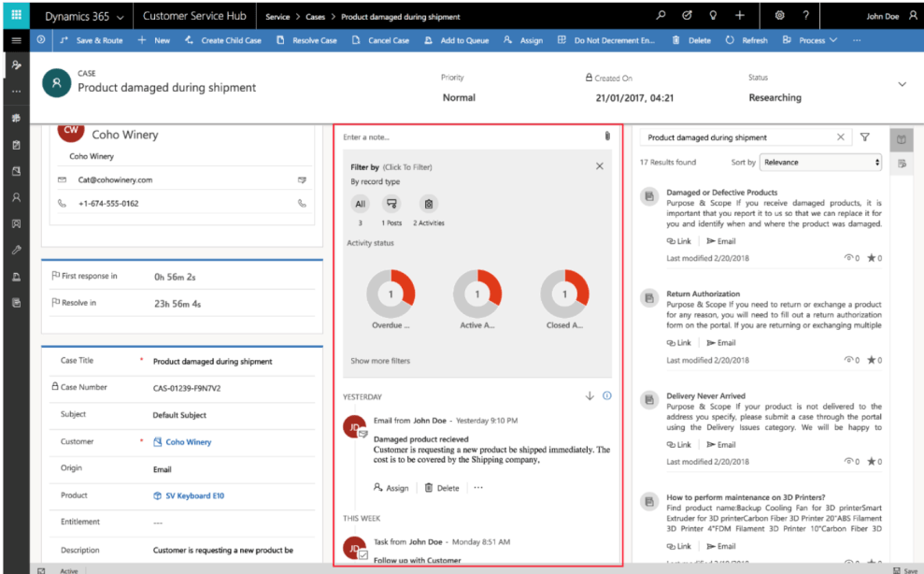Open more options on the email activity
924x574 pixels.
478,488
